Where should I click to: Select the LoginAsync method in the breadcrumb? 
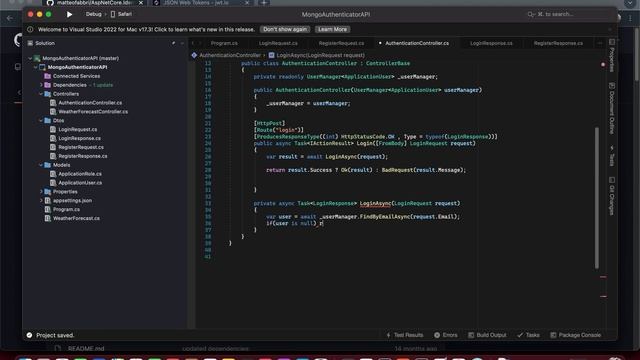[317, 55]
